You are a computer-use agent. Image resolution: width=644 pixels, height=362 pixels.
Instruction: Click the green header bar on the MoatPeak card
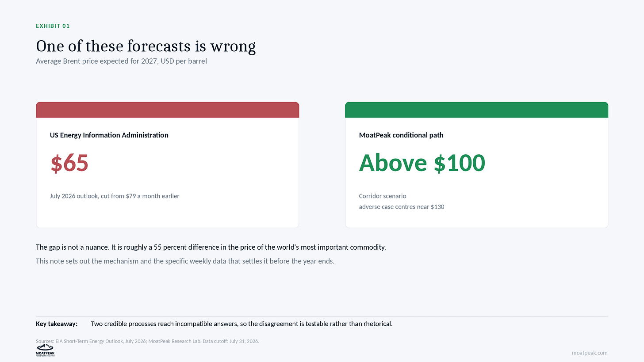point(476,110)
